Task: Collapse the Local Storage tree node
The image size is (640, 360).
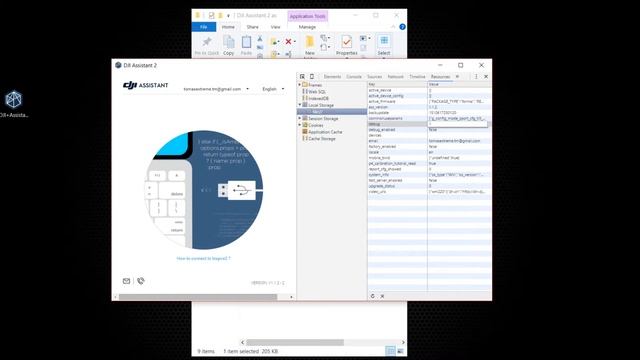Action: click(300, 105)
